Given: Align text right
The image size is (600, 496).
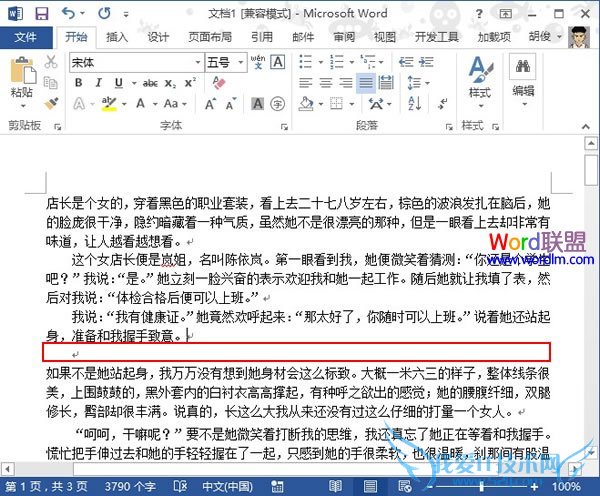Looking at the screenshot, I should pyautogui.click(x=346, y=83).
